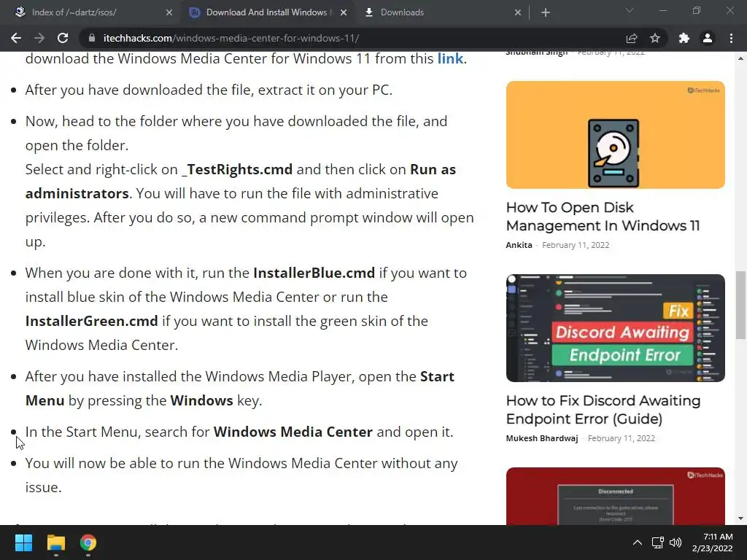This screenshot has width=747, height=560.
Task: Open the Disk Management article thumbnail
Action: tap(616, 135)
